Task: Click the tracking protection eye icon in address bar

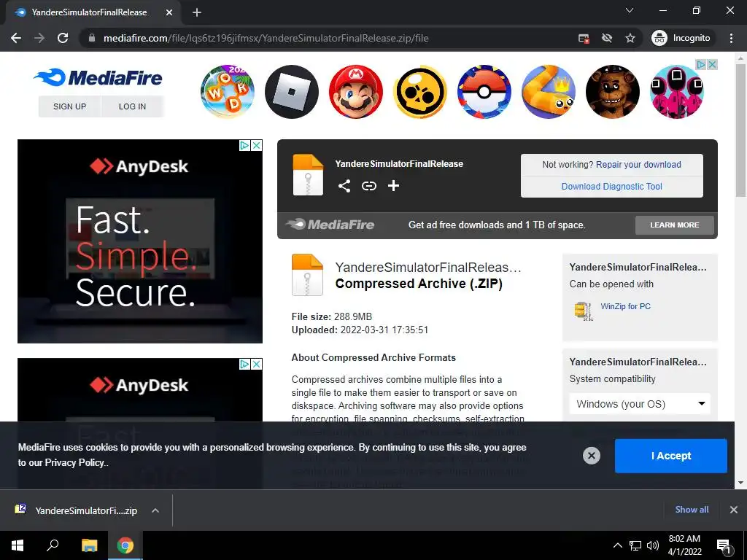Action: pyautogui.click(x=606, y=38)
